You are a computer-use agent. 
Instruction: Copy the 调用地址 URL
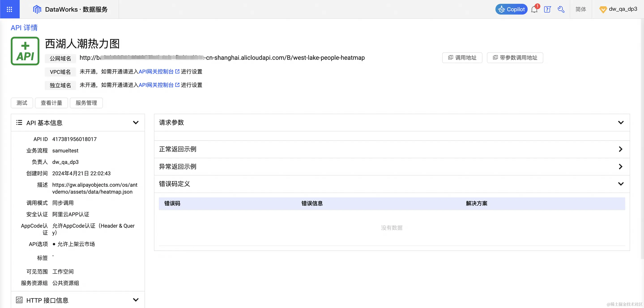[x=462, y=58]
